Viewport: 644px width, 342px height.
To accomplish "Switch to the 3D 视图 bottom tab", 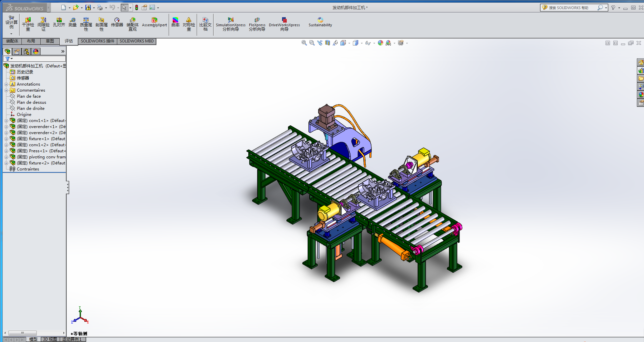I will (50, 339).
